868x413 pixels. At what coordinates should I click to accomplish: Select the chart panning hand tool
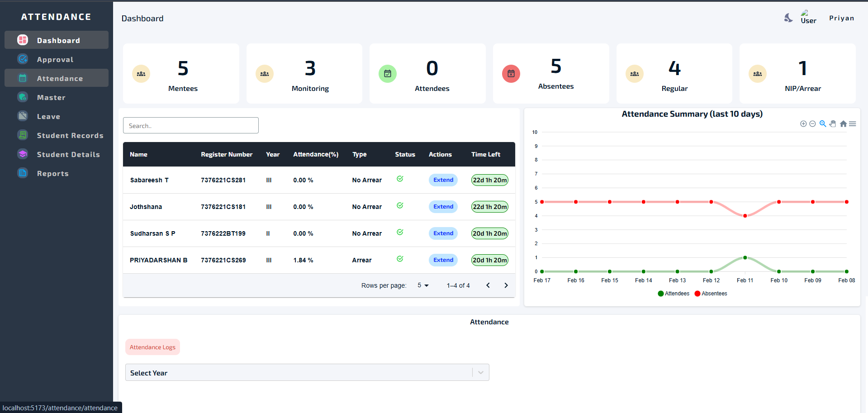[x=833, y=123]
